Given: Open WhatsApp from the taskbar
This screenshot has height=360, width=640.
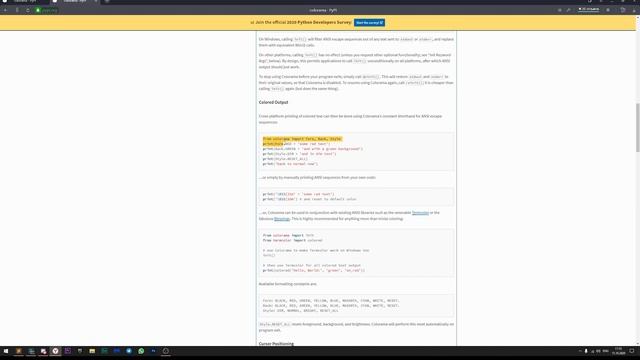Looking at the screenshot, I should coord(141,351).
